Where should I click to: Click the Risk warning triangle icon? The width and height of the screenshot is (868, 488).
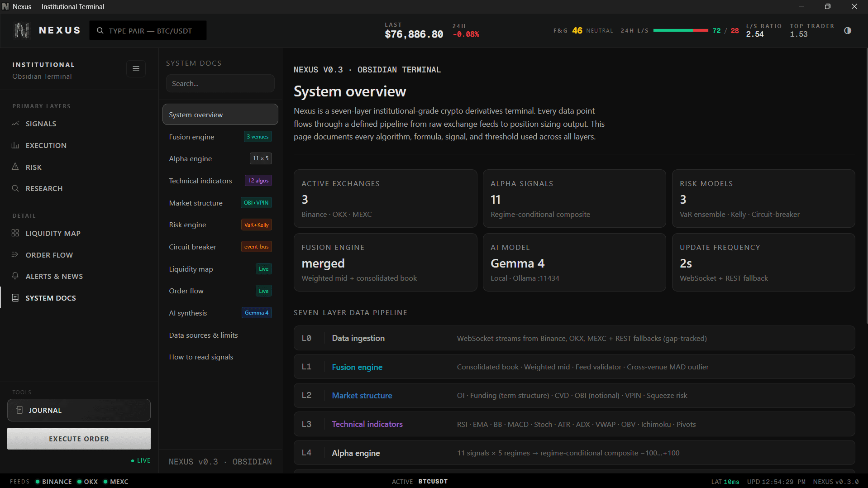(x=15, y=167)
